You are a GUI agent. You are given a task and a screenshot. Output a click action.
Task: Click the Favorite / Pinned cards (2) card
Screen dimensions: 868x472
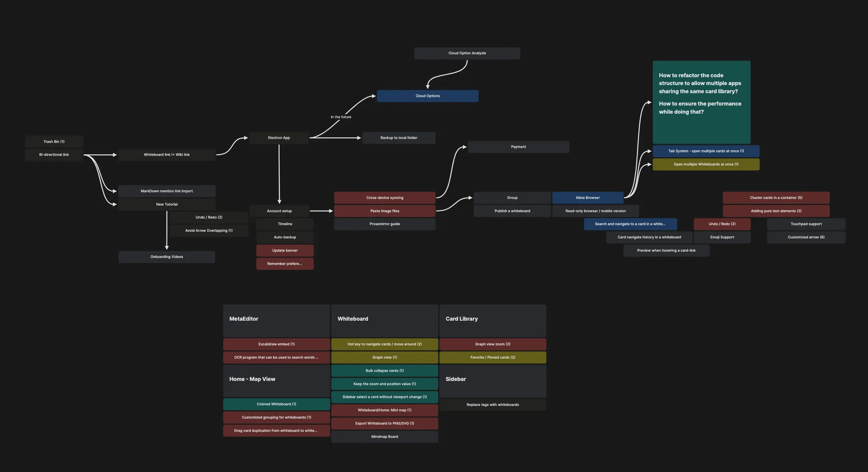point(492,357)
